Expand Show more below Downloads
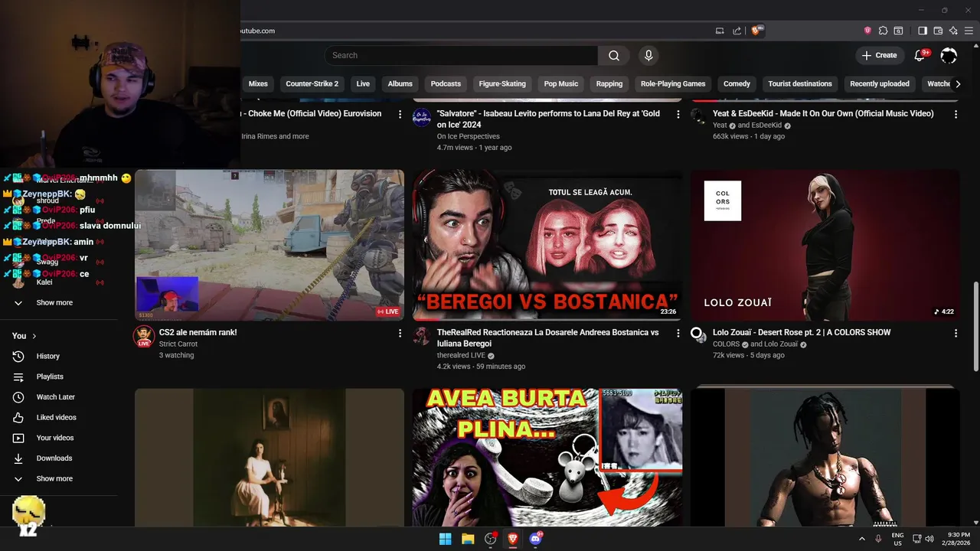 54,478
